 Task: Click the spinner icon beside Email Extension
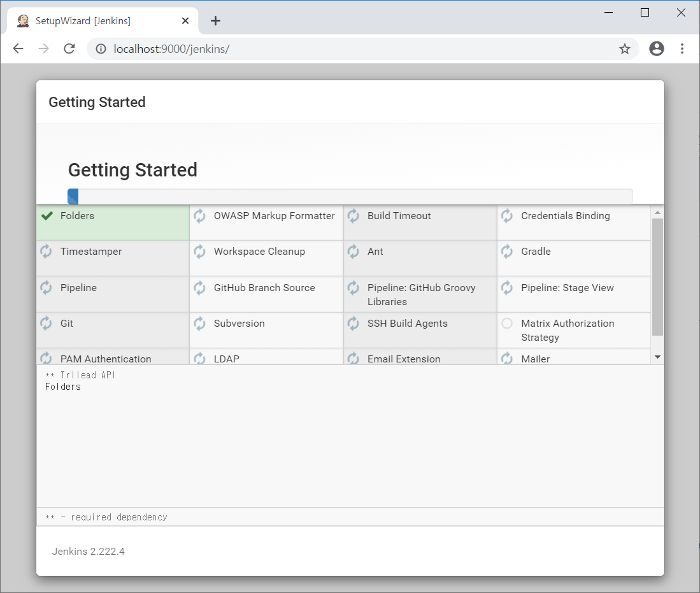tap(353, 358)
